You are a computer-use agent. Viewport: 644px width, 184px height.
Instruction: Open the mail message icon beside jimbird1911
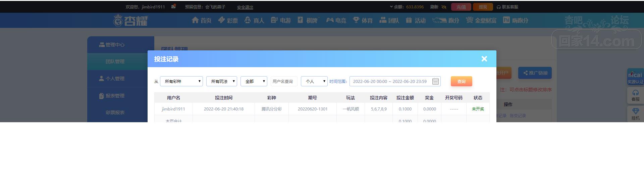173,6
